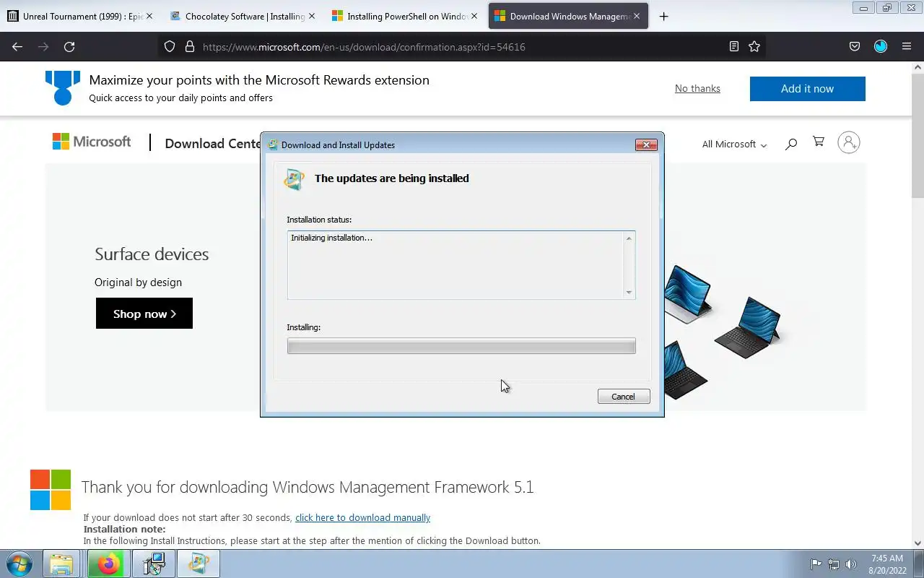Viewport: 924px width, 578px height.
Task: Click the Microsoft Rewards ribbon icon
Action: tap(63, 87)
